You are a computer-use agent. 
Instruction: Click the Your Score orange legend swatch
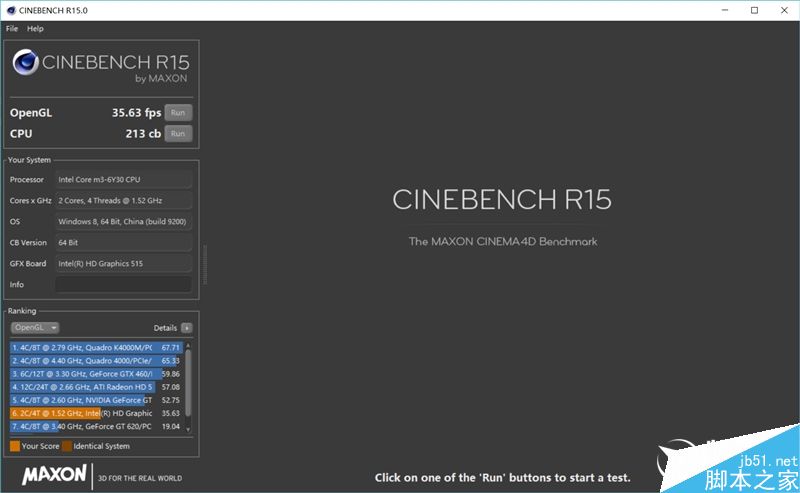[15, 446]
